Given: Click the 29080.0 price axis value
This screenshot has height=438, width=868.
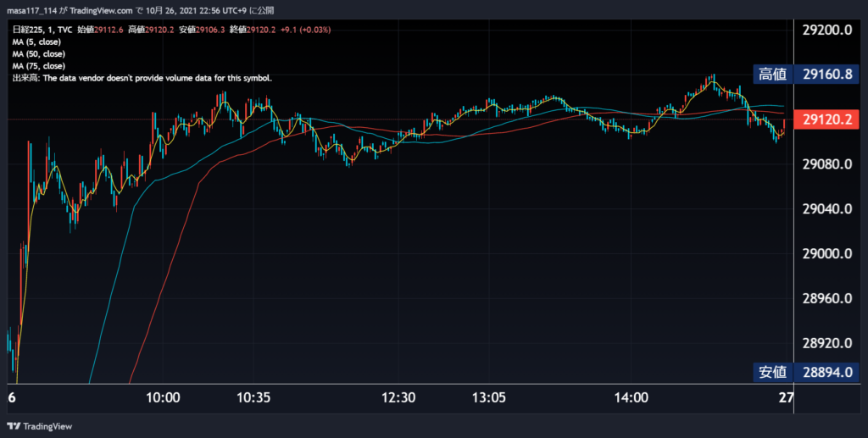Looking at the screenshot, I should (x=827, y=164).
